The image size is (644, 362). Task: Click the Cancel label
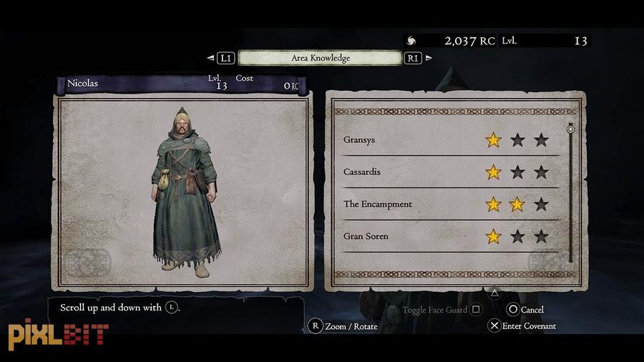click(532, 310)
